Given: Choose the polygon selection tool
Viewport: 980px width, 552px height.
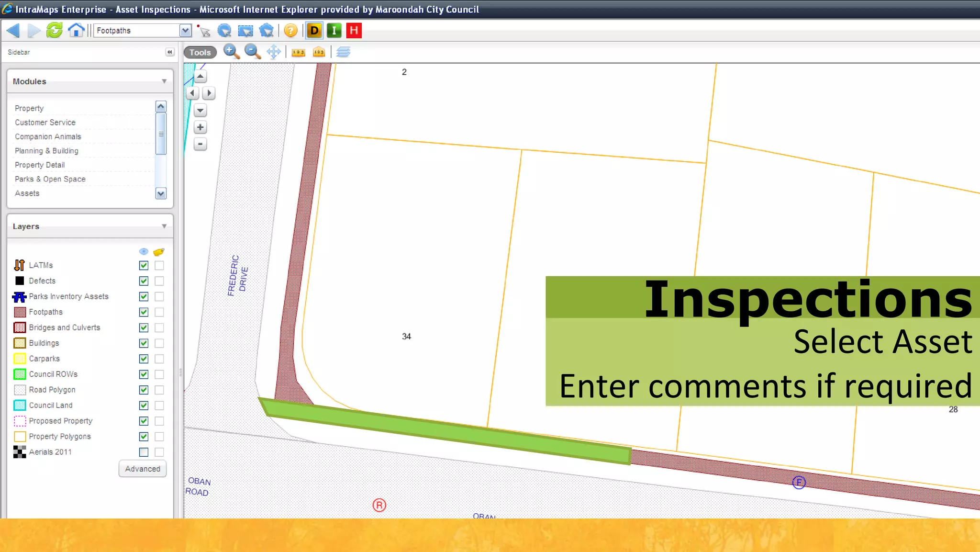Looking at the screenshot, I should (x=266, y=31).
